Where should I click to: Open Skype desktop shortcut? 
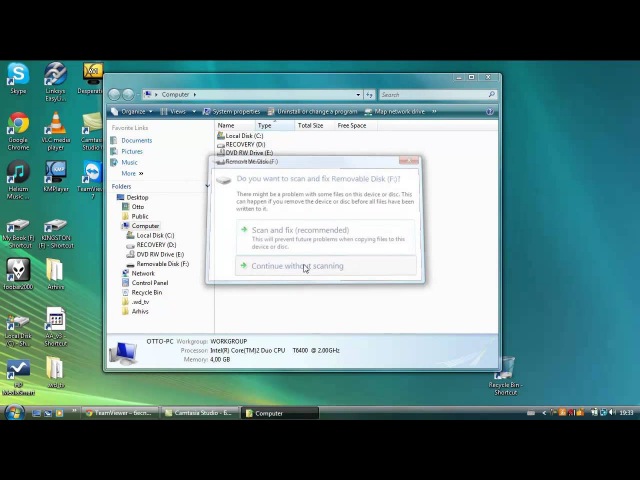[18, 78]
